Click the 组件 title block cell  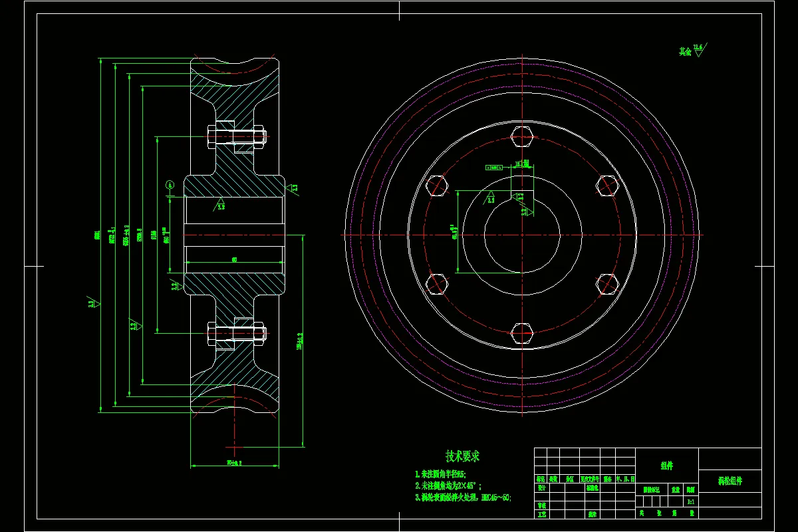[x=667, y=467]
